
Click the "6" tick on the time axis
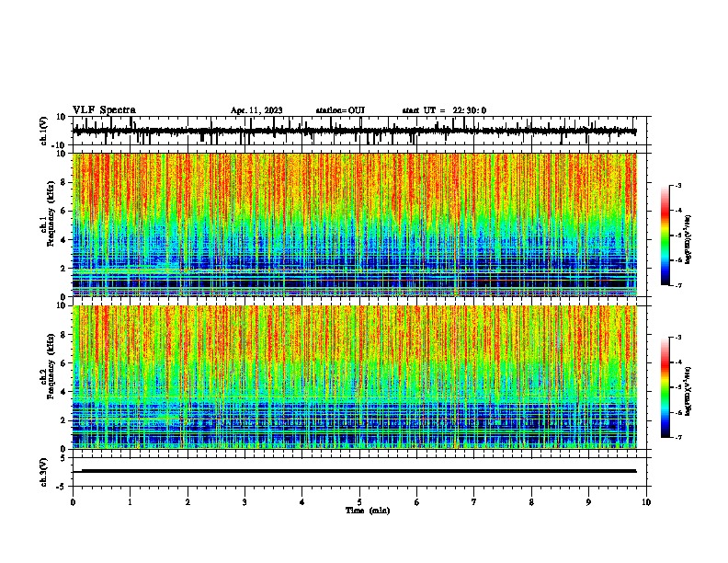[417, 502]
